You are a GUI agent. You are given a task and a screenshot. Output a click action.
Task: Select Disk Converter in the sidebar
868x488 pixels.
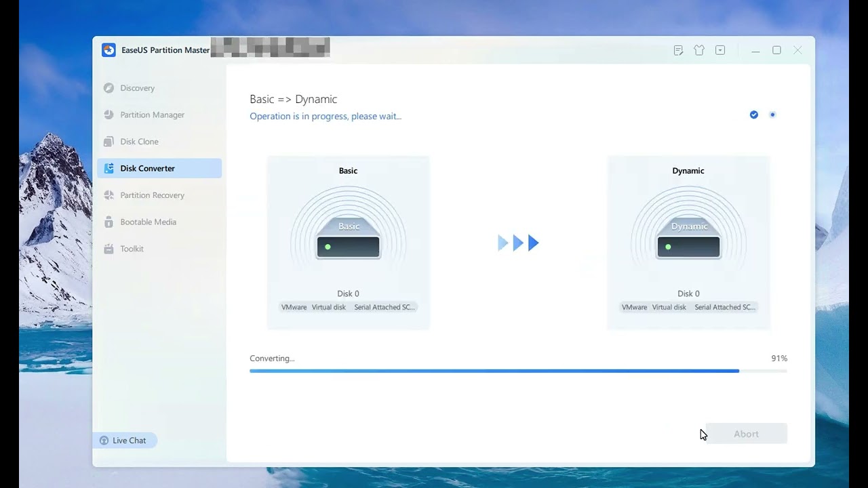point(159,168)
